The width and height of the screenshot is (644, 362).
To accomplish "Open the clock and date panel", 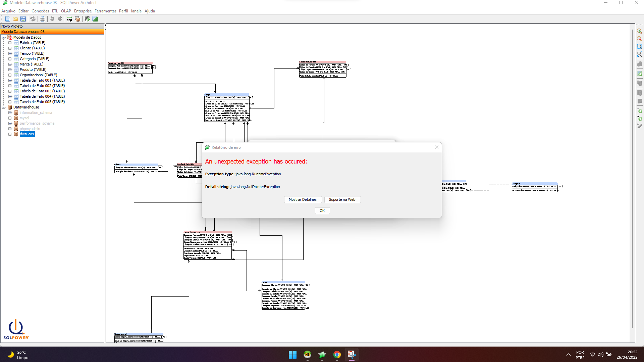I will tap(627, 355).
